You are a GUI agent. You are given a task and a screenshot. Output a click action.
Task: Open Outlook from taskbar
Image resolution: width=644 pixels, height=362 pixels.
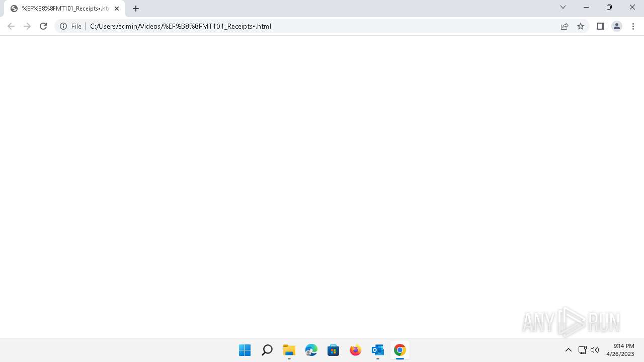coord(378,350)
